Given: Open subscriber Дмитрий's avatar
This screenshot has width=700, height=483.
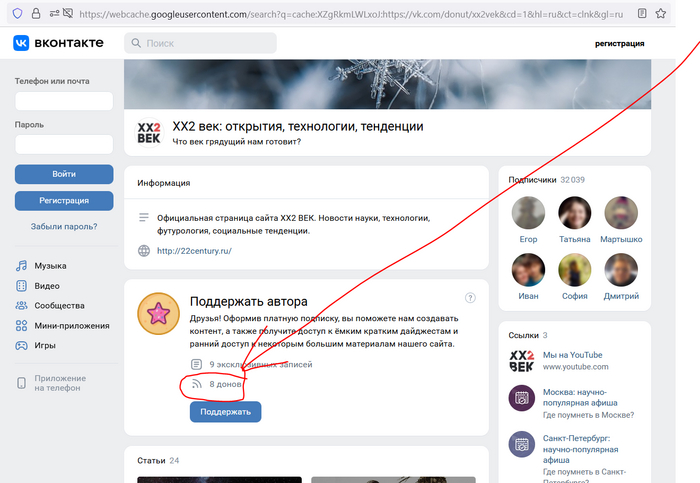Looking at the screenshot, I should 621,270.
